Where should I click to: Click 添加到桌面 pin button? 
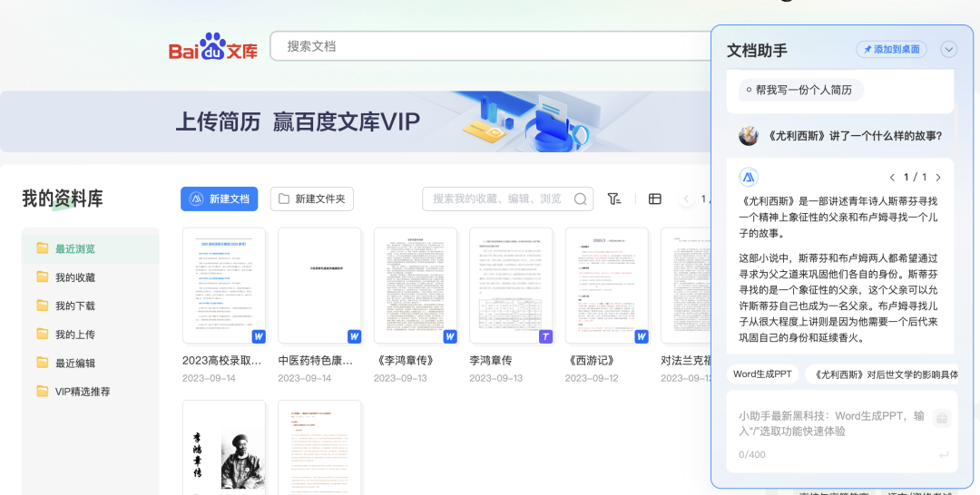pos(891,49)
